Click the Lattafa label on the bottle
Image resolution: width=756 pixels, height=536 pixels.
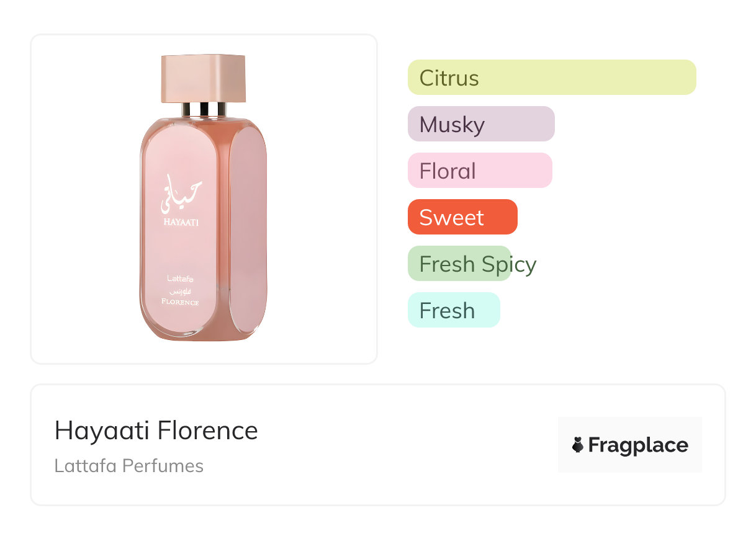pos(181,279)
